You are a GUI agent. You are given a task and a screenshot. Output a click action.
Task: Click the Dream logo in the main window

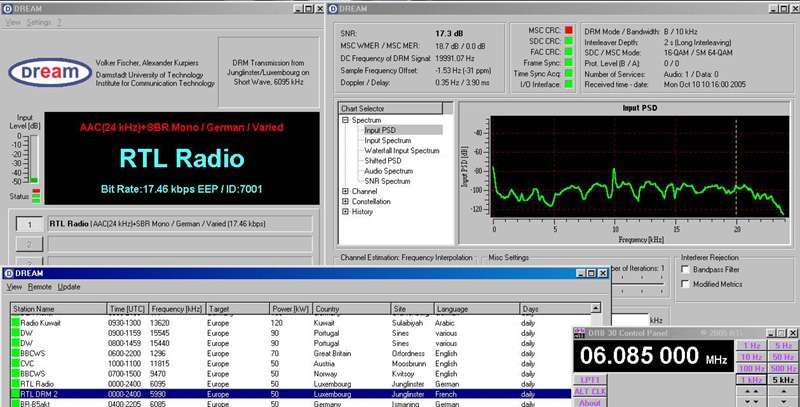50,72
